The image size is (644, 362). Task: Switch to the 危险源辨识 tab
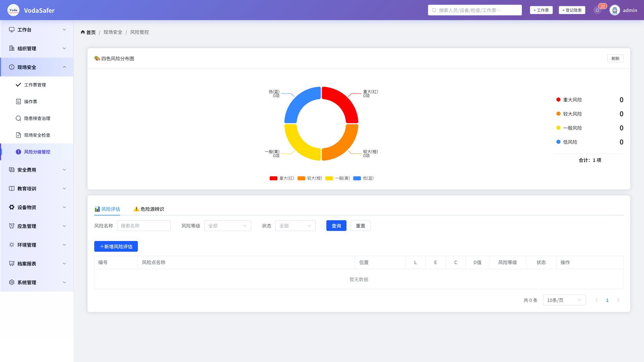tap(149, 209)
